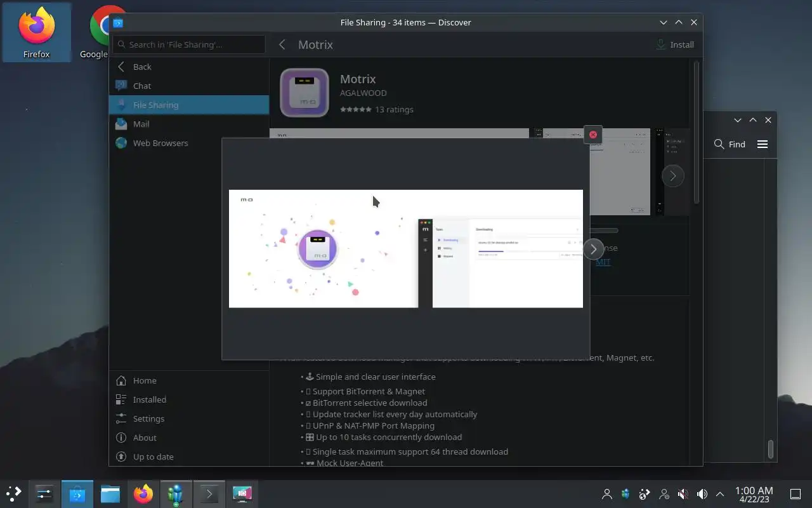812x508 pixels.
Task: Select the File Sharing category
Action: click(189, 105)
